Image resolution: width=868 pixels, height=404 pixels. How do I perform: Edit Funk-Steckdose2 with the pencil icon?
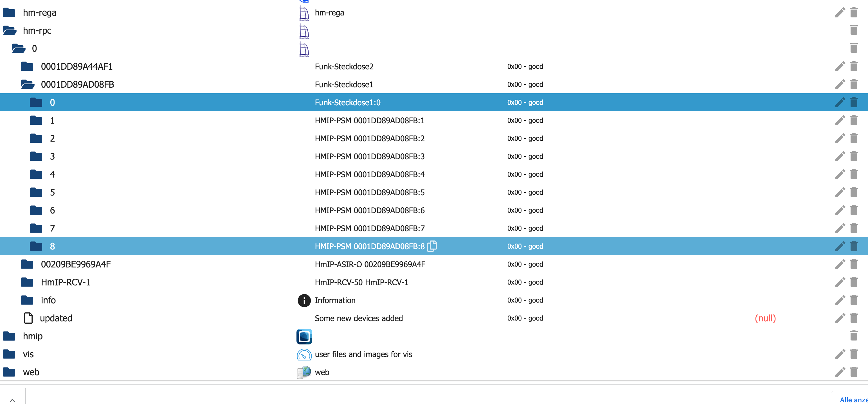pyautogui.click(x=840, y=66)
